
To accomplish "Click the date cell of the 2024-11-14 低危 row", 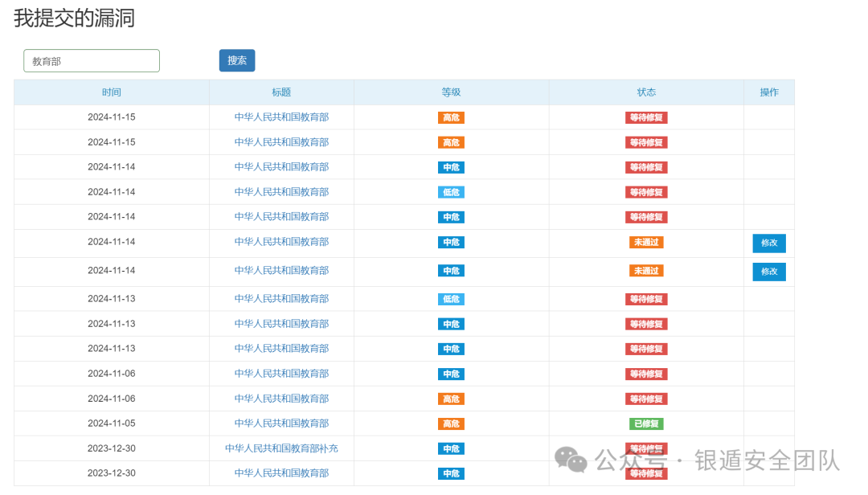I will point(111,192).
